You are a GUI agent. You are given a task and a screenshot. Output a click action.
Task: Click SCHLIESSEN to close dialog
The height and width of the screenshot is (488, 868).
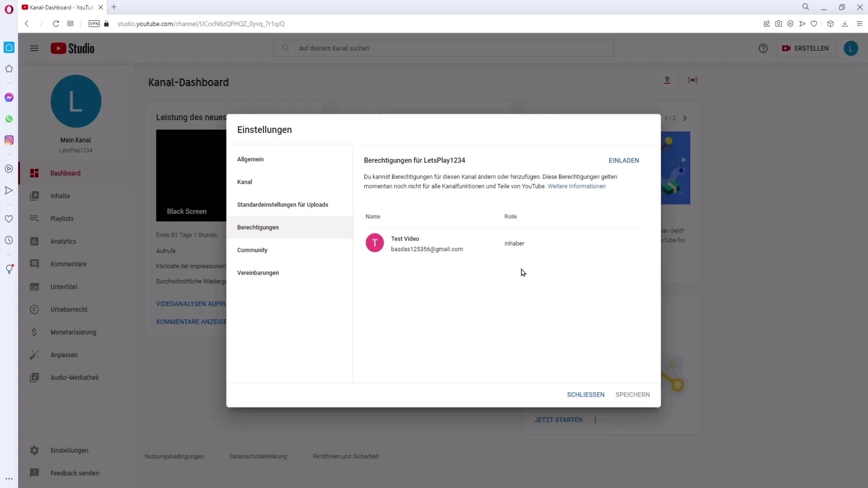[x=586, y=394]
